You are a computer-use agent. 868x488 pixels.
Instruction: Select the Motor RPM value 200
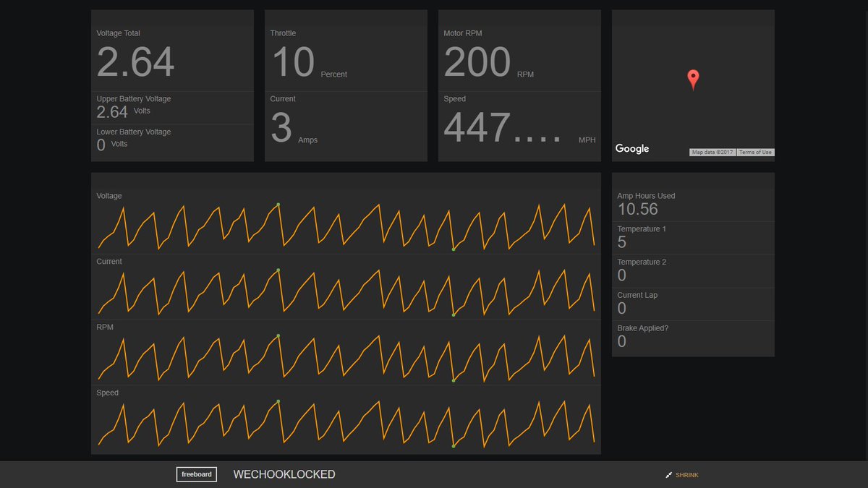477,62
